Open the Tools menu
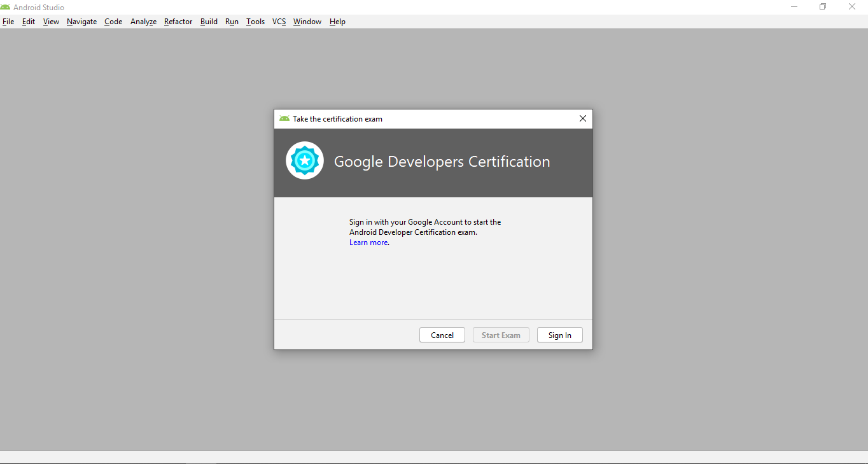 click(x=255, y=22)
